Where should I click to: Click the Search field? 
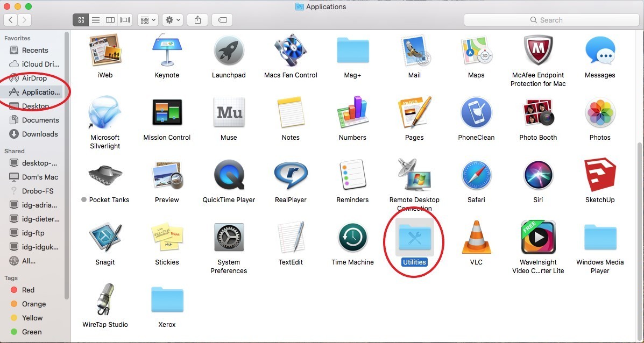pos(551,20)
